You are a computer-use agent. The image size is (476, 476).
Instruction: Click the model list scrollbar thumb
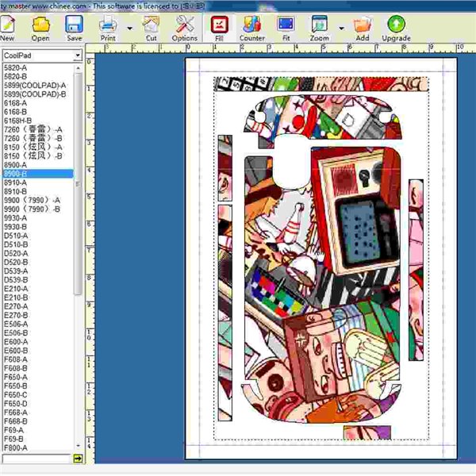click(x=78, y=183)
